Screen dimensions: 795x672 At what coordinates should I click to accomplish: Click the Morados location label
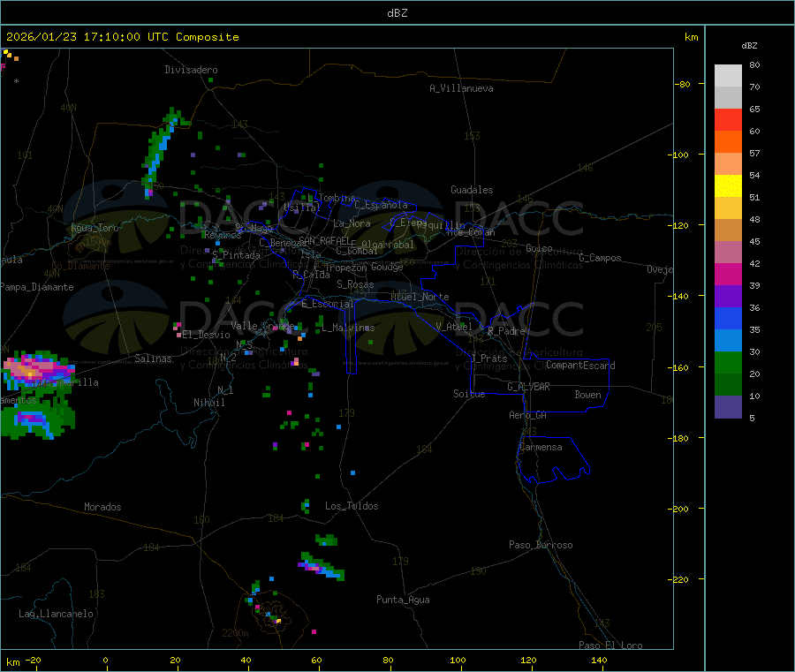click(x=102, y=507)
